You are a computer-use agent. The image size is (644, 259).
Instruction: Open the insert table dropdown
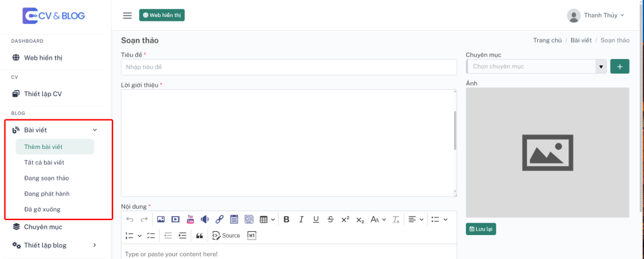click(x=267, y=219)
